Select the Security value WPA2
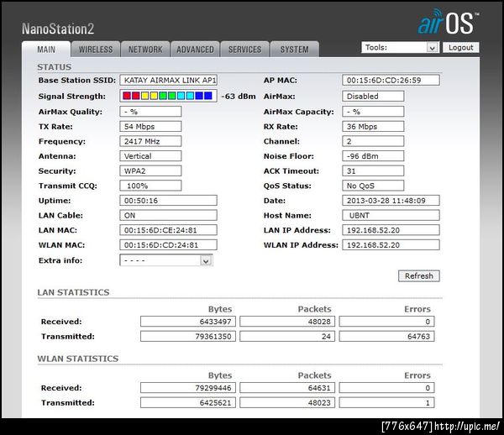This screenshot has height=435, width=504. click(x=150, y=171)
